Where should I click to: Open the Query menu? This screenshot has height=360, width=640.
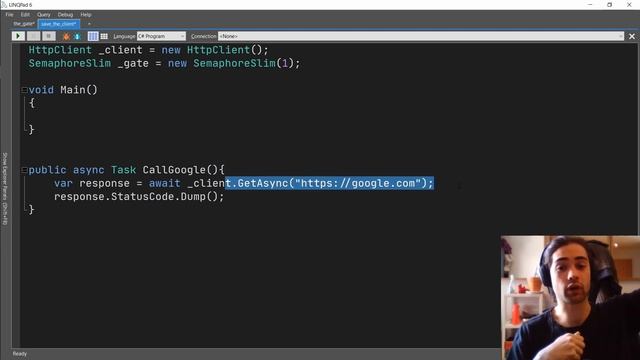pos(44,15)
